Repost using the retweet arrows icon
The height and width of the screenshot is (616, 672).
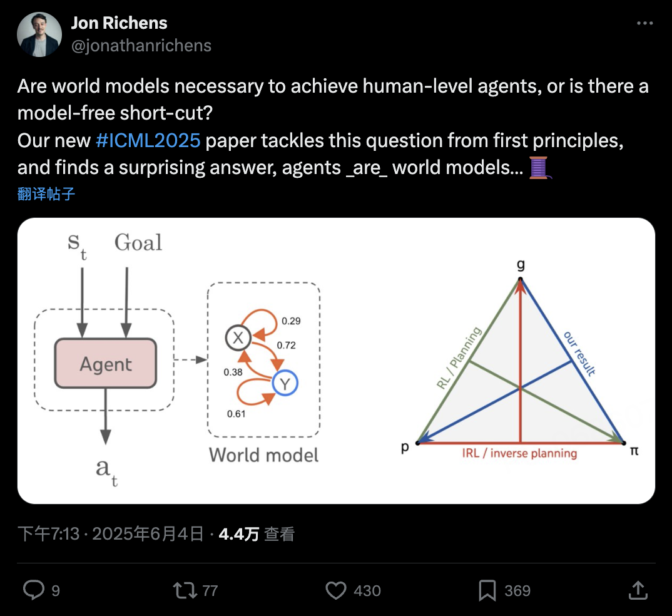185,590
